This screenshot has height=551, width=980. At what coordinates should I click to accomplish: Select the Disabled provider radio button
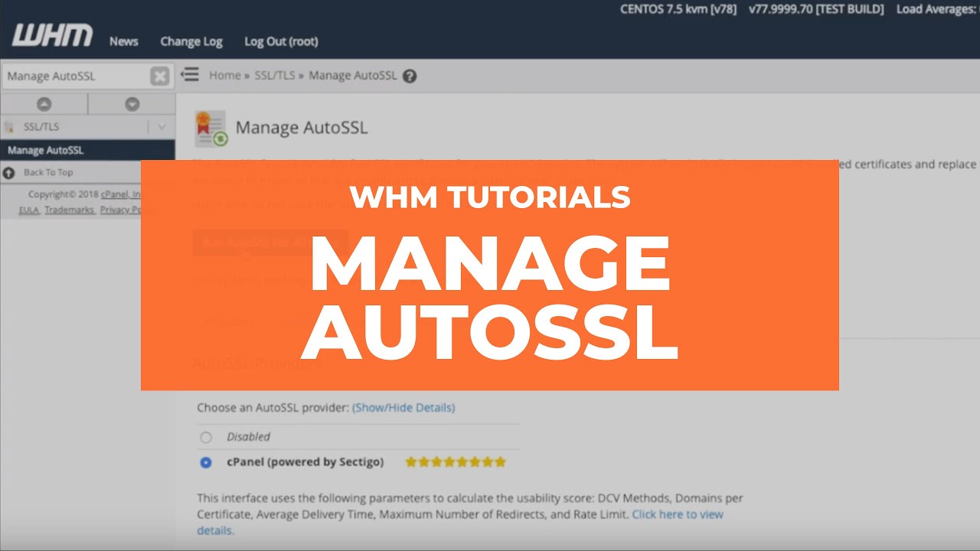(206, 438)
